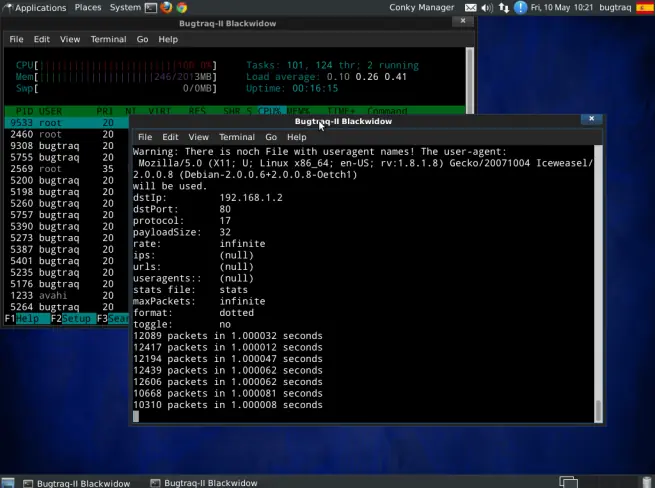
Task: Click the dstIp value 192.168.1.2
Action: click(x=251, y=198)
